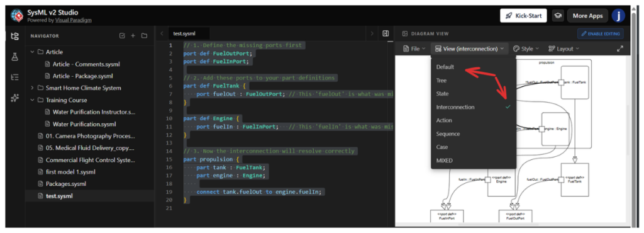Open the View (interconnection) dropdown

[469, 48]
